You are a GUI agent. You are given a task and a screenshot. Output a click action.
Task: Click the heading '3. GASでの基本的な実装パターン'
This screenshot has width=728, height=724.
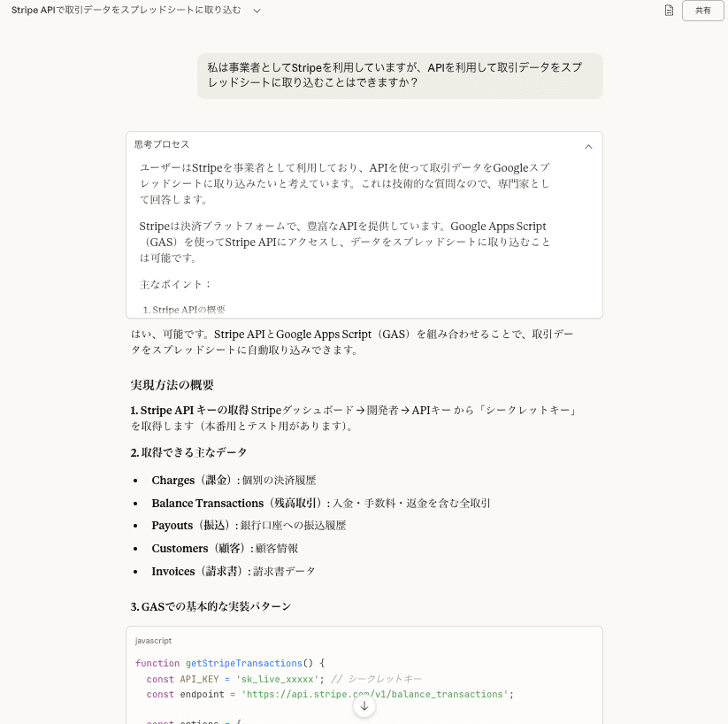[x=211, y=606]
